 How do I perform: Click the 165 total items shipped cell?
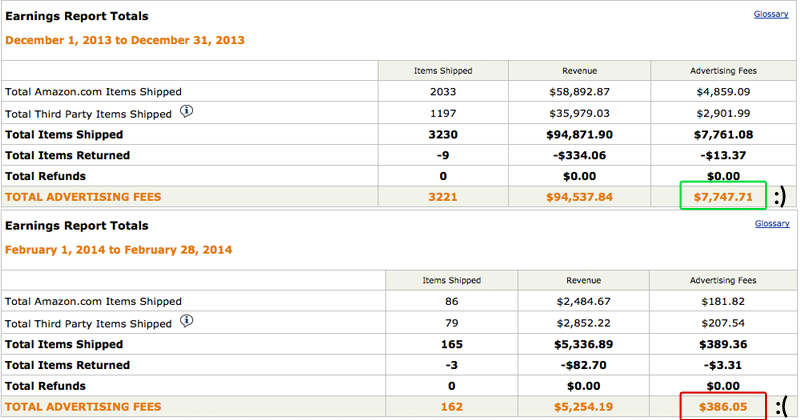tap(452, 344)
